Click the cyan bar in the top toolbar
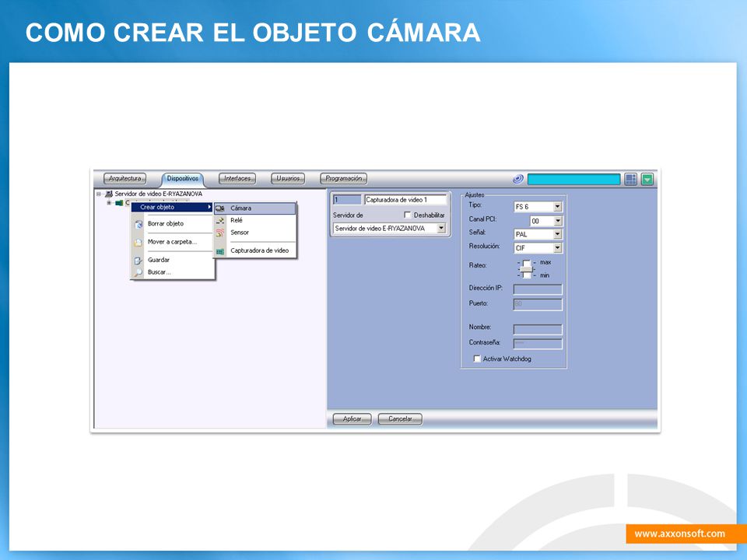Screen dimensions: 747x560 [x=573, y=179]
